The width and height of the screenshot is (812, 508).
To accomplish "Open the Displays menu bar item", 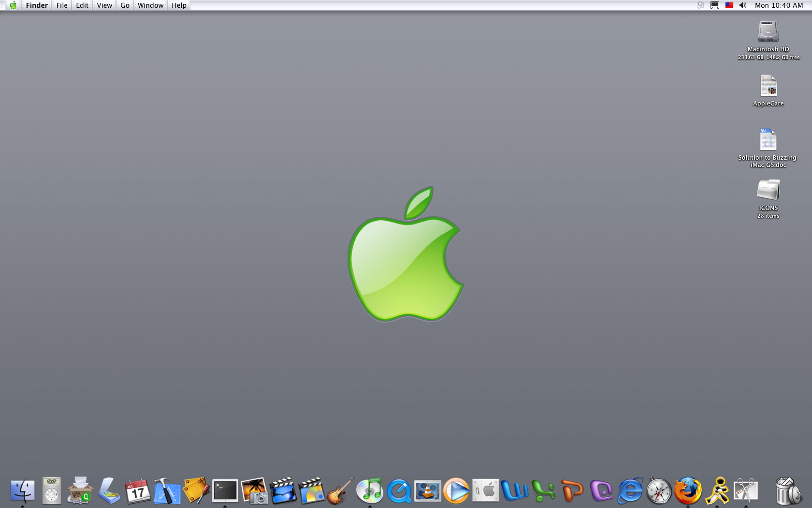I will click(x=715, y=5).
